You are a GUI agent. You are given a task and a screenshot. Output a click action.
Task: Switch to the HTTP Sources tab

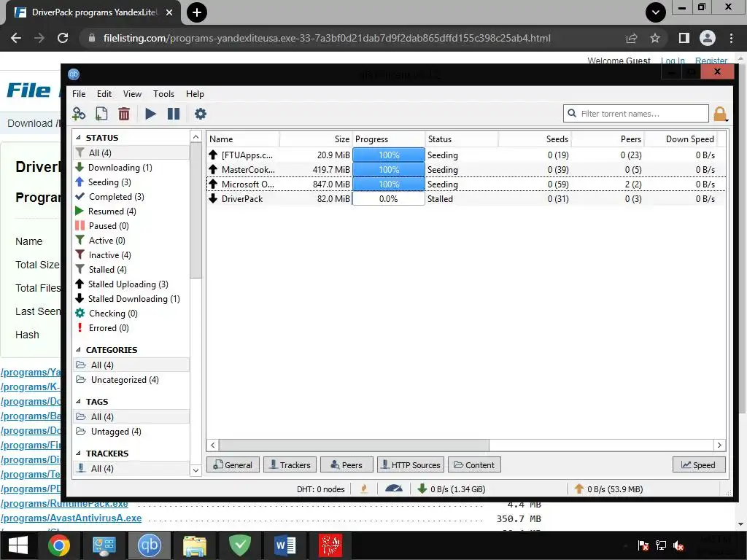click(411, 464)
